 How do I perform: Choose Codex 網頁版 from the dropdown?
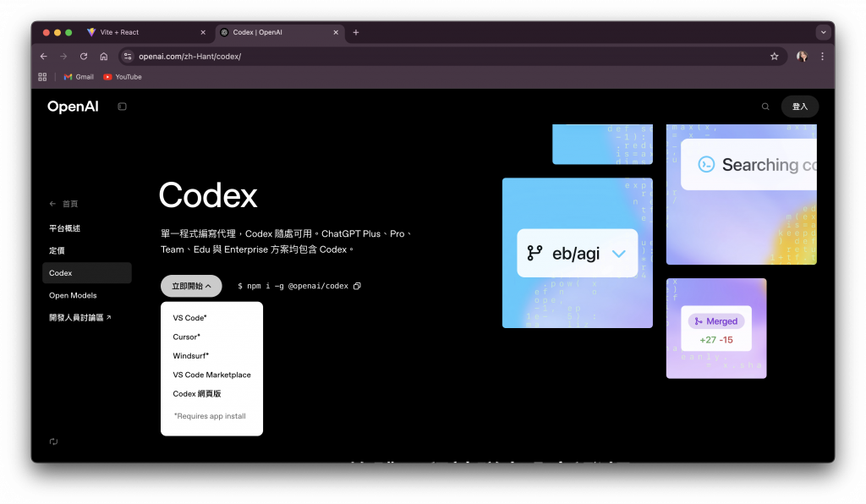[x=196, y=393]
